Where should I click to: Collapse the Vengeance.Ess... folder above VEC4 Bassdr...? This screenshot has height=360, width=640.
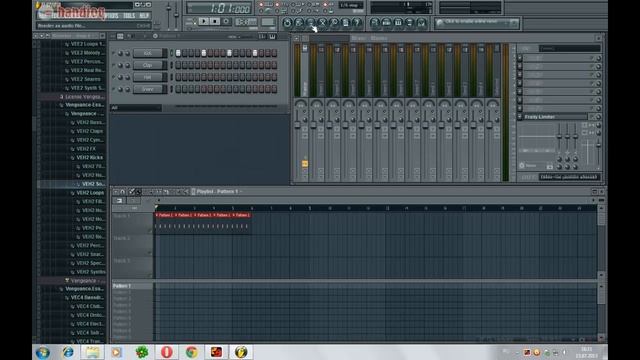point(83,289)
